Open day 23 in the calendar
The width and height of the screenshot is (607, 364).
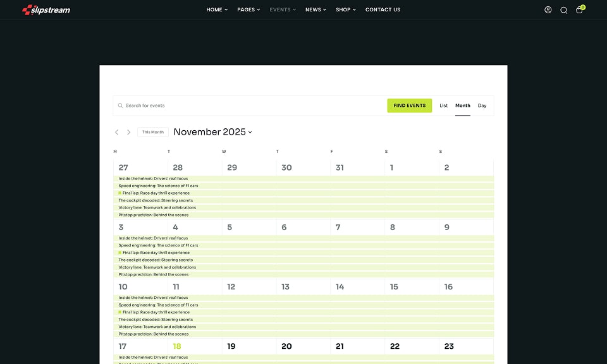click(449, 346)
